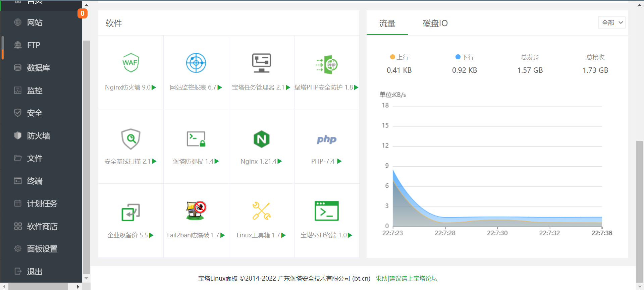Screen dimensions: 644x290
Task: Open 数据库 in the sidebar menu
Action: coord(39,68)
